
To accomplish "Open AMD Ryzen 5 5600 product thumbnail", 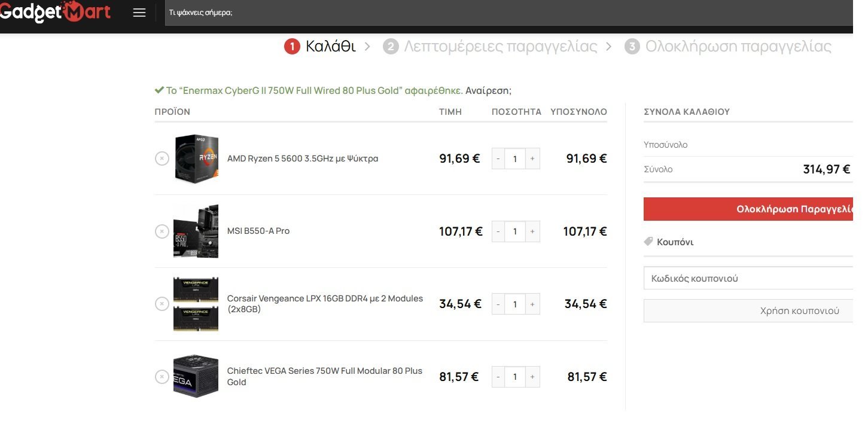I will [196, 158].
